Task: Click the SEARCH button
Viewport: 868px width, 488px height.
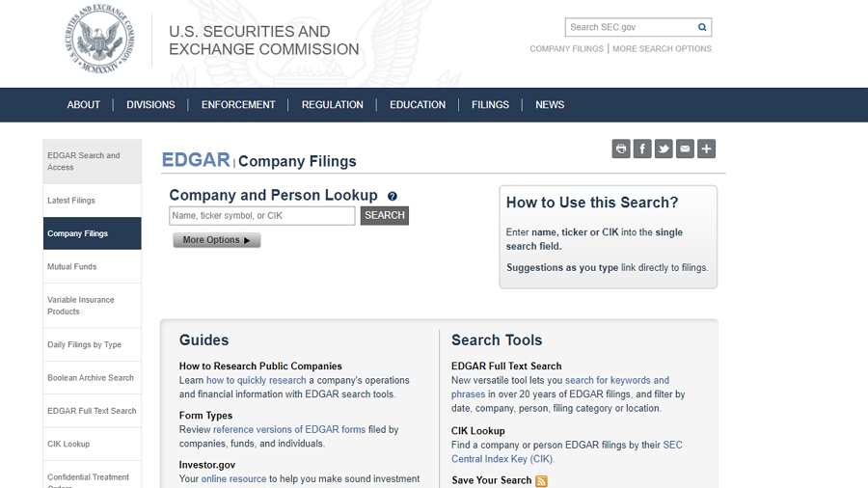Action: tap(384, 215)
